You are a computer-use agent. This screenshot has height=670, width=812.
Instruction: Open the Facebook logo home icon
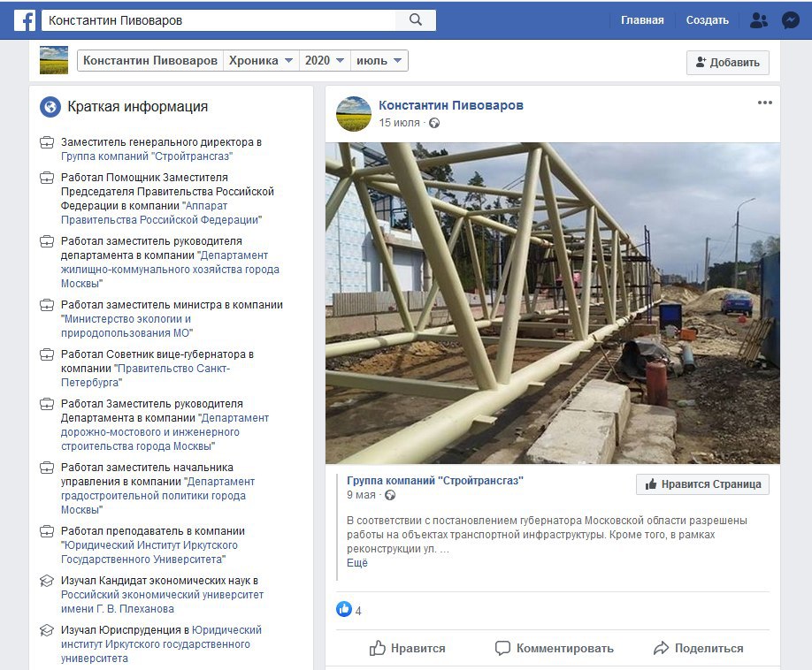[x=25, y=20]
